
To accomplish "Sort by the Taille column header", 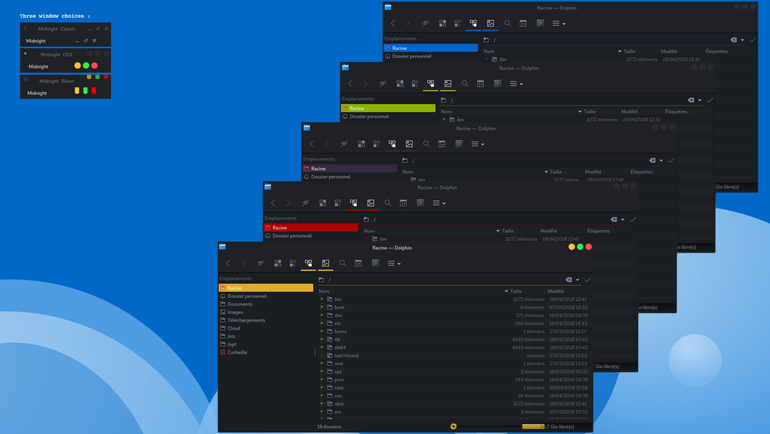I will [516, 291].
